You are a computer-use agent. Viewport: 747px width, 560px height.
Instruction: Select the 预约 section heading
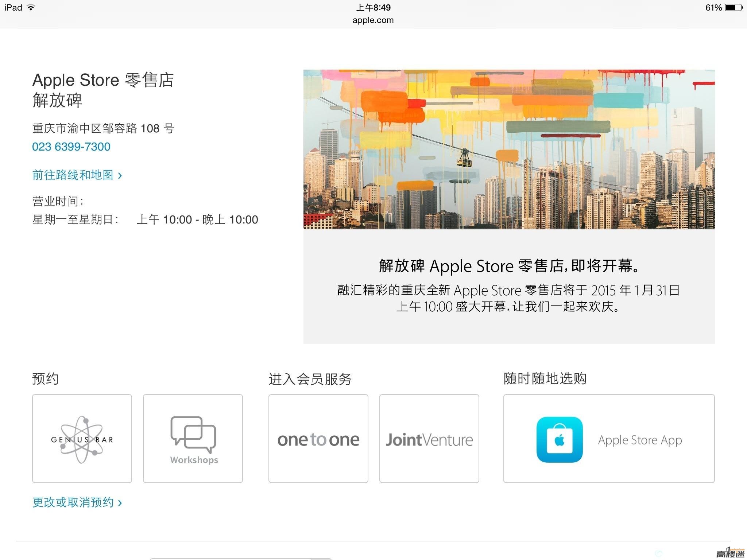point(45,379)
